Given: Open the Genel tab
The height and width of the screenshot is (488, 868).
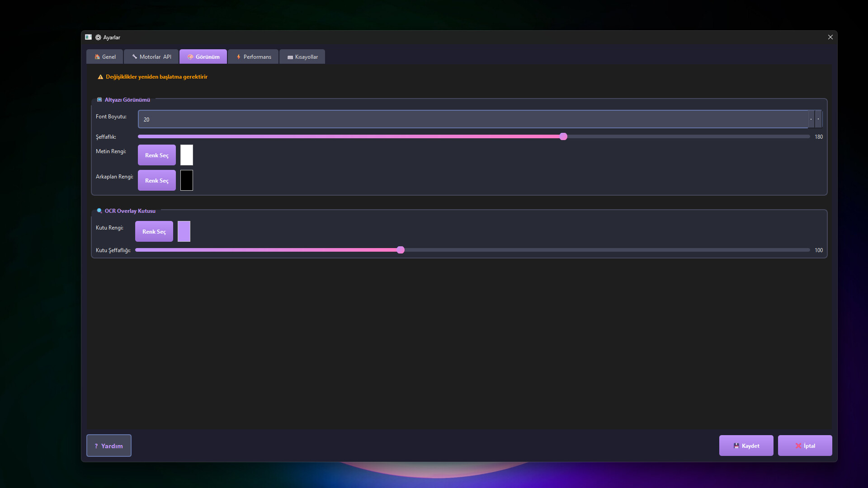Looking at the screenshot, I should (105, 57).
